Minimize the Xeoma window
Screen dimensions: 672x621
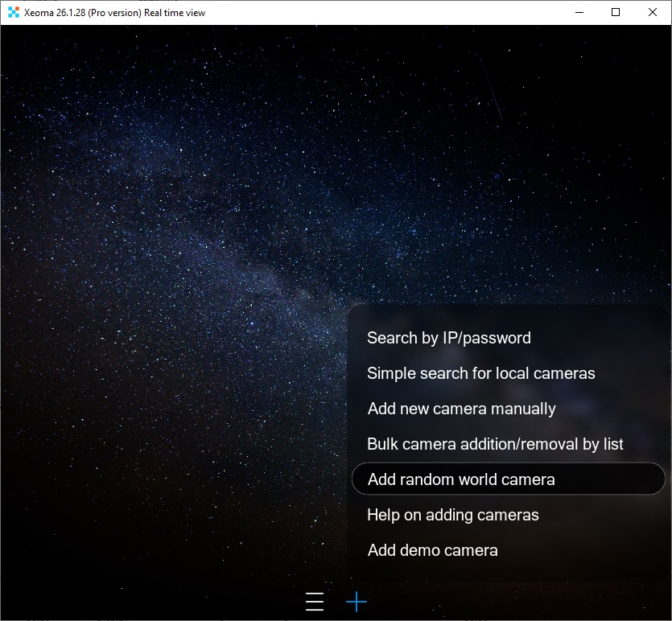[578, 12]
